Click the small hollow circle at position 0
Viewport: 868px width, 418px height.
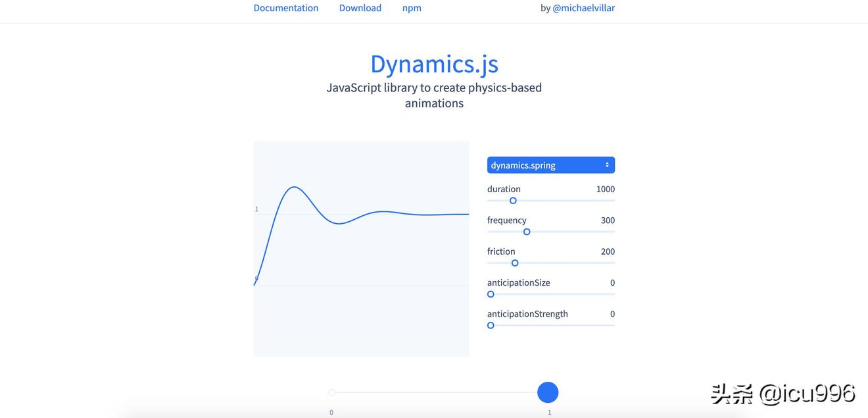[x=331, y=393]
